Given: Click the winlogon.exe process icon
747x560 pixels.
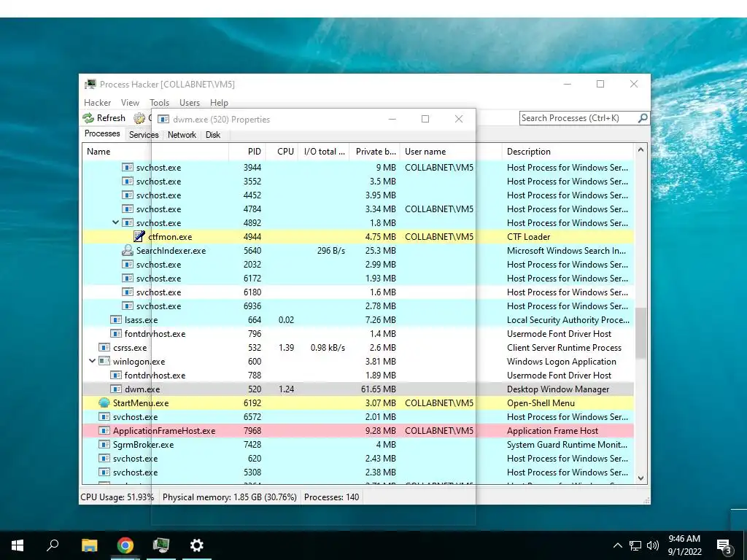Looking at the screenshot, I should [104, 361].
